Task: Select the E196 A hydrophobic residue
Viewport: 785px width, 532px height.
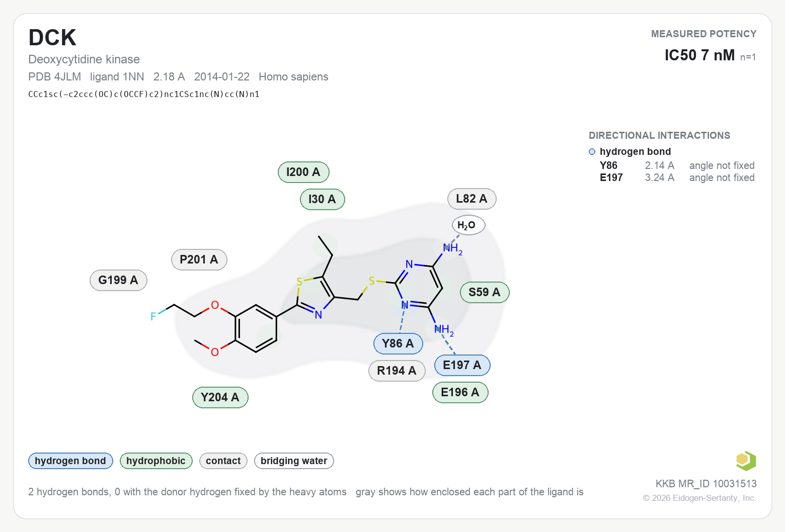Action: [460, 392]
